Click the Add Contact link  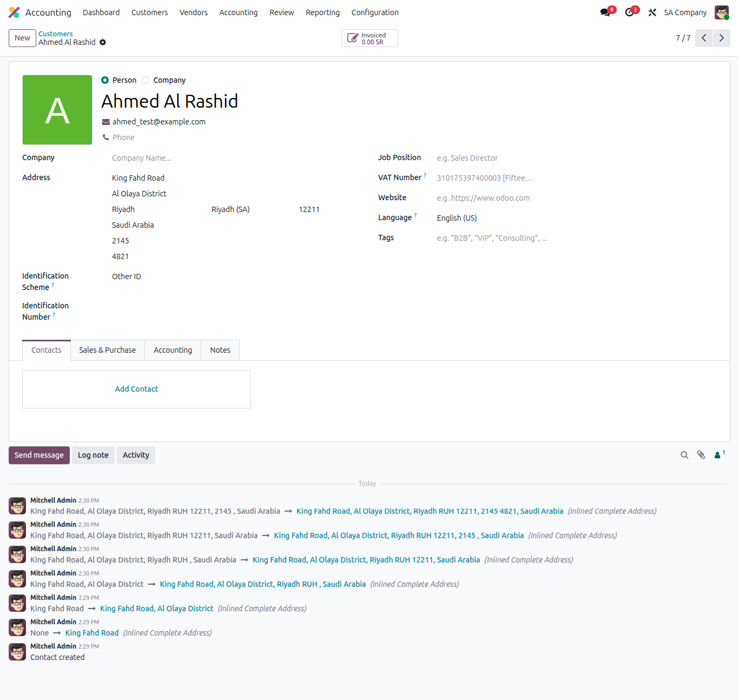(136, 389)
